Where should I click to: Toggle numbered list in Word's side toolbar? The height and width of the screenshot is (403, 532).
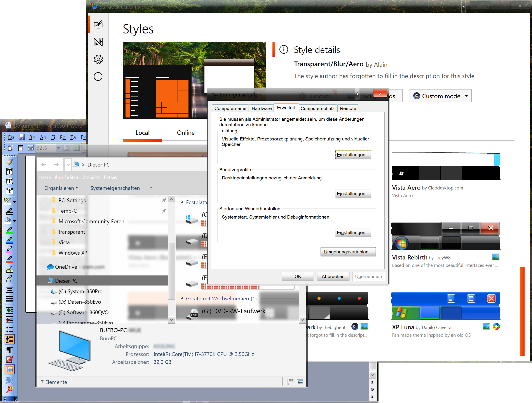click(x=9, y=340)
